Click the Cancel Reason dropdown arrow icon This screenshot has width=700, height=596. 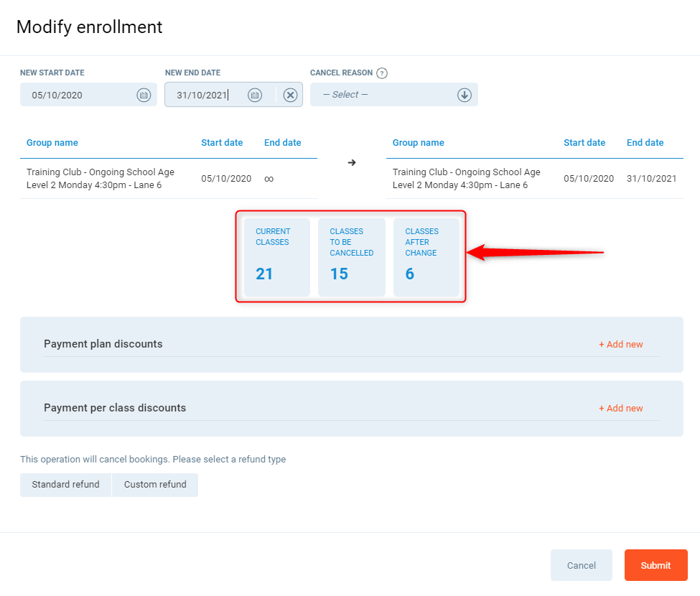click(465, 95)
